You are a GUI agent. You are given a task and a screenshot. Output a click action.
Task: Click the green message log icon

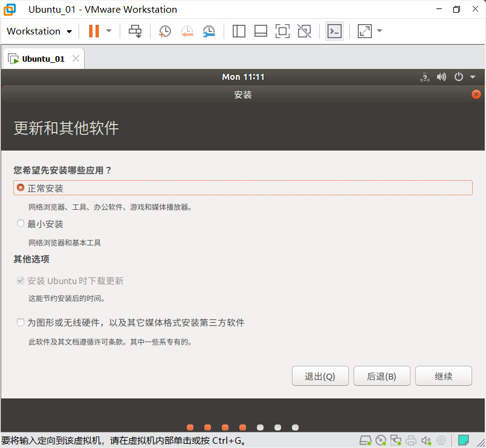click(x=464, y=440)
